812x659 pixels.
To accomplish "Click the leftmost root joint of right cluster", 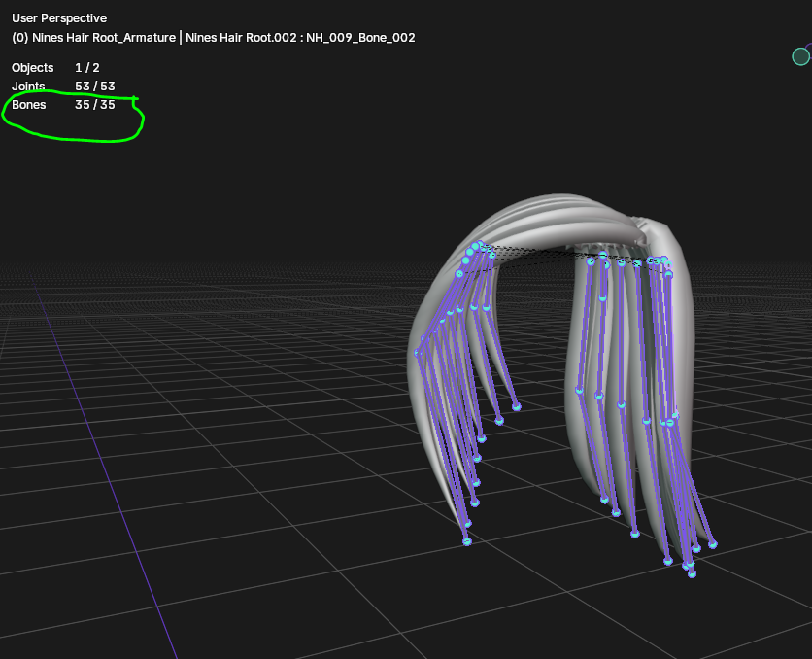I will point(591,261).
